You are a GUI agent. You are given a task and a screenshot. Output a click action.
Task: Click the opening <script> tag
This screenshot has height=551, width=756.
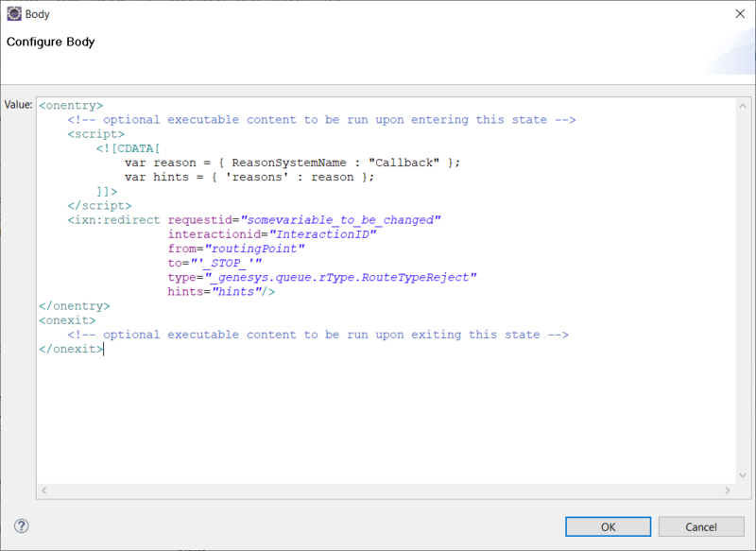[x=96, y=134]
